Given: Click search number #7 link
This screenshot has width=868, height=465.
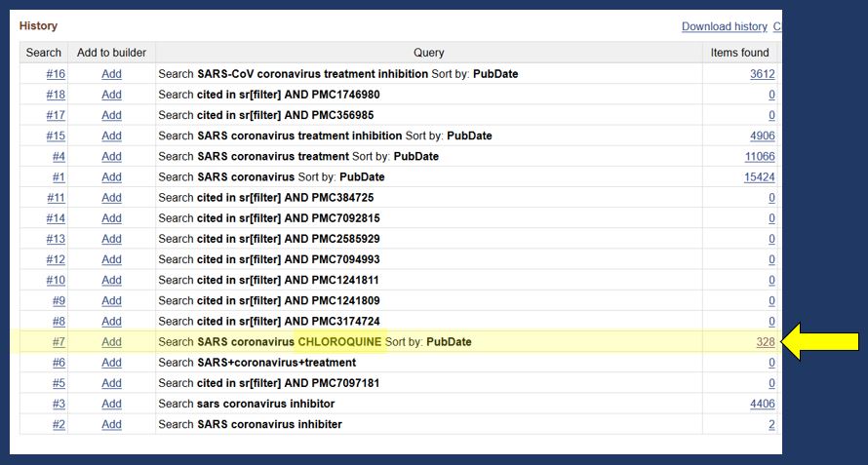Looking at the screenshot, I should (x=59, y=342).
